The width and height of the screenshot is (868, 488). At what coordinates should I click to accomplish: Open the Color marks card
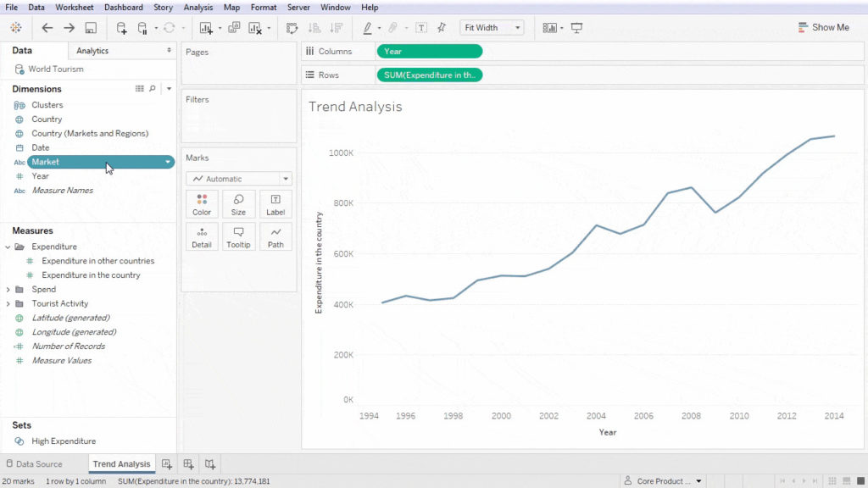(202, 203)
